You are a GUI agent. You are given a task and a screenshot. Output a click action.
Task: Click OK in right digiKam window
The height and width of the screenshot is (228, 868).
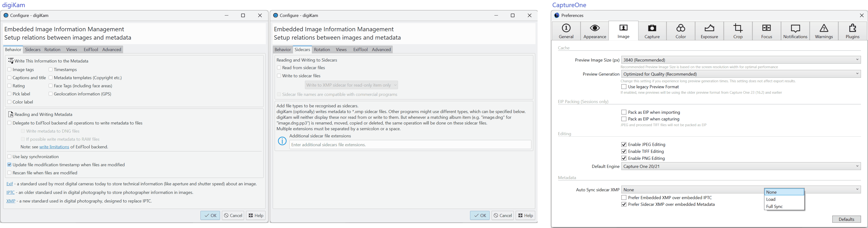(x=480, y=216)
